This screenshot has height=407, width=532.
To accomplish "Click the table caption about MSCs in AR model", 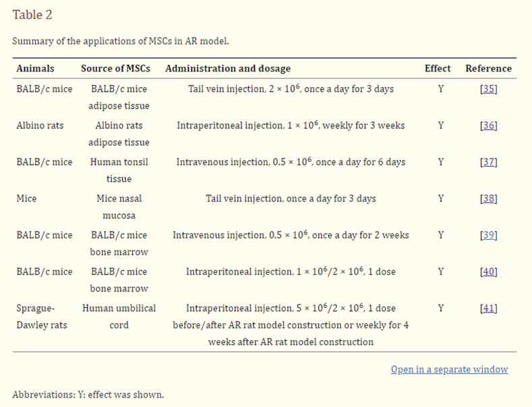I will (121, 41).
